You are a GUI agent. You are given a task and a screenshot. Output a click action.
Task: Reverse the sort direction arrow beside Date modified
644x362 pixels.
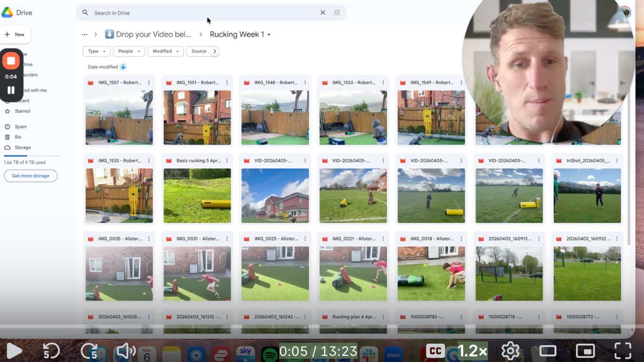[x=123, y=67]
